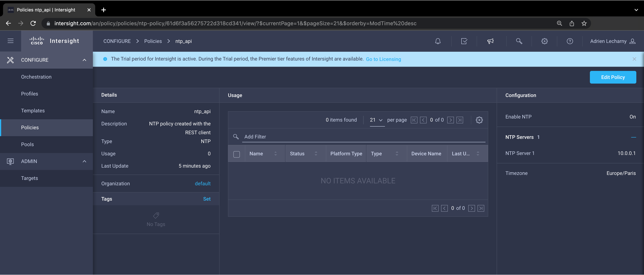Viewport: 644px width, 275px height.
Task: Open the 21 per page dropdown
Action: 376,120
